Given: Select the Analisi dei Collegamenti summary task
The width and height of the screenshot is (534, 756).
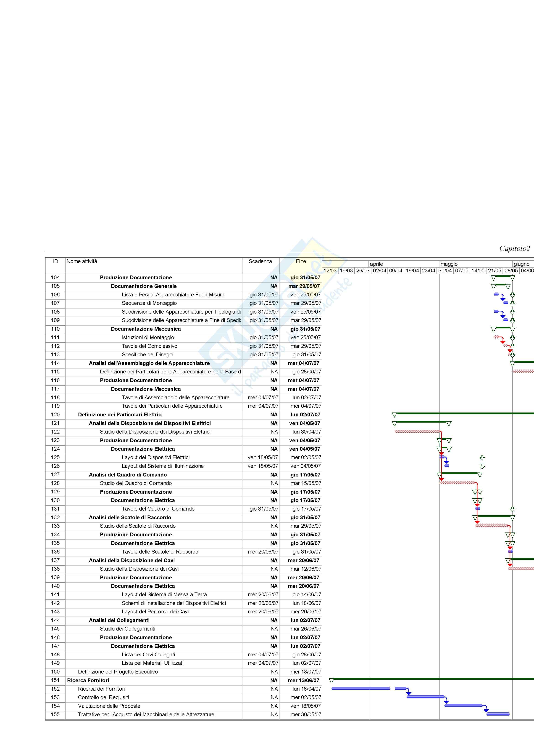Looking at the screenshot, I should point(119,620).
